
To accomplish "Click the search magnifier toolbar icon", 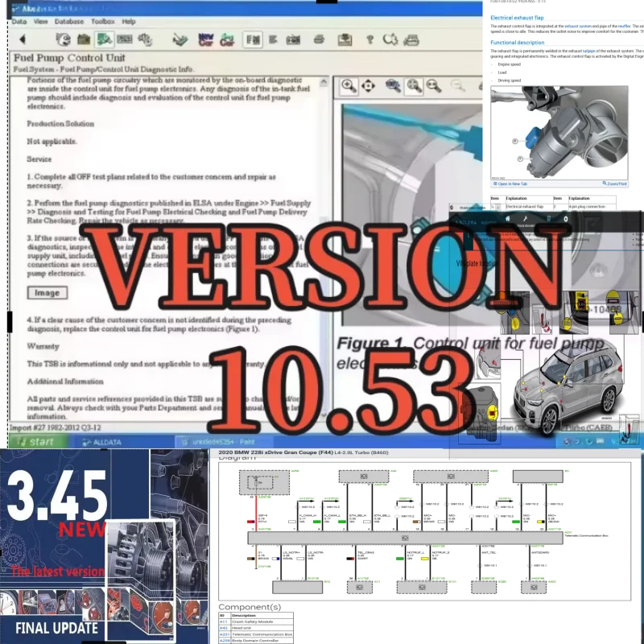I will (390, 39).
